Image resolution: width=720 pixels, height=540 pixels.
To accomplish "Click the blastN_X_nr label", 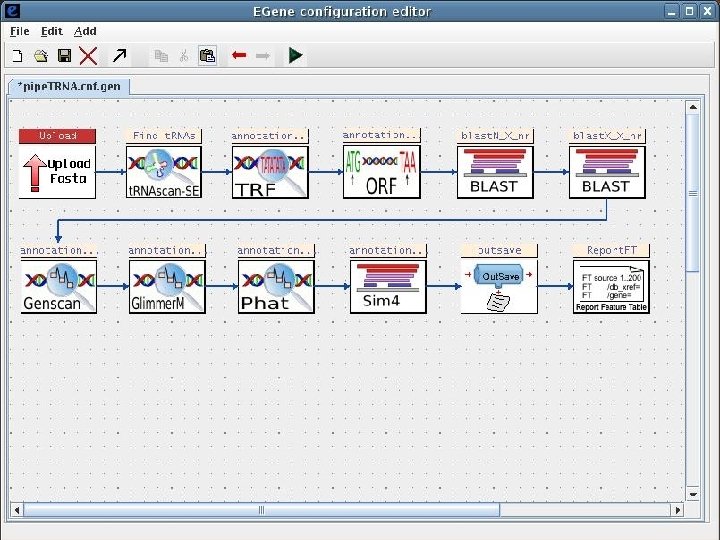I will coord(495,136).
